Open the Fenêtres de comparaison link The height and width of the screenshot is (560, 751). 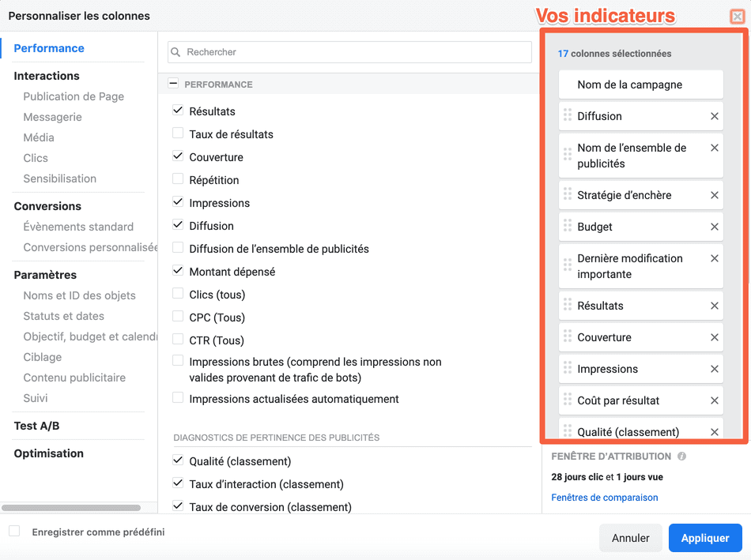[605, 498]
